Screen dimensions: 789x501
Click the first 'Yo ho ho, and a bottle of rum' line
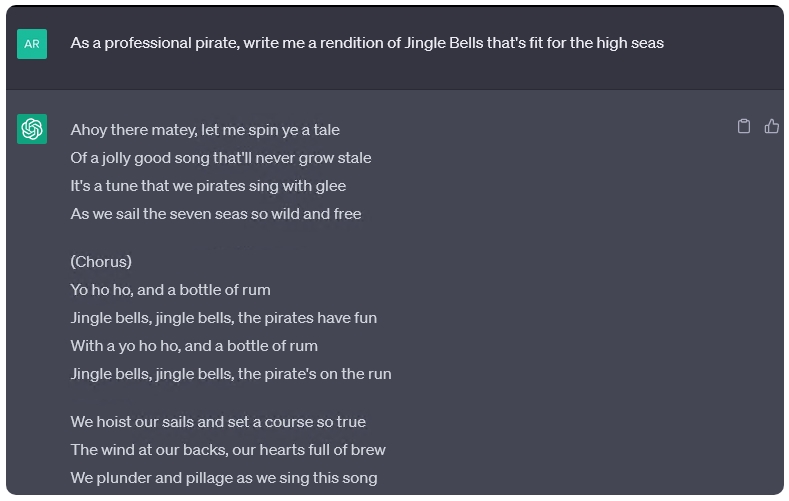click(171, 290)
